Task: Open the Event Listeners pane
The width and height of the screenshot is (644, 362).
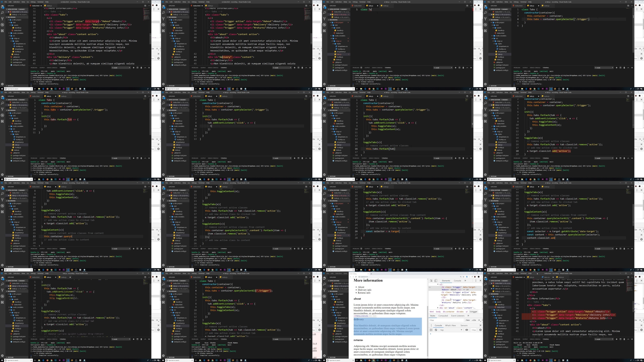Action: tap(458, 316)
